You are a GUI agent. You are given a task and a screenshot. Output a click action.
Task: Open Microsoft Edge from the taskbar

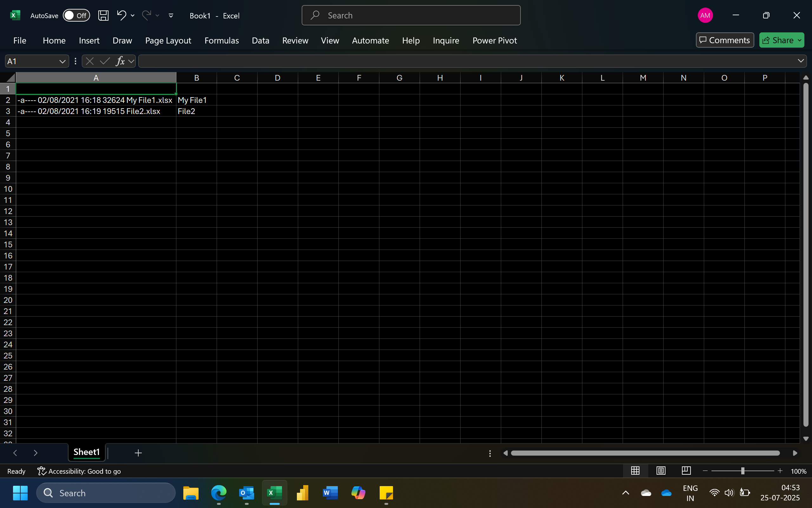219,493
